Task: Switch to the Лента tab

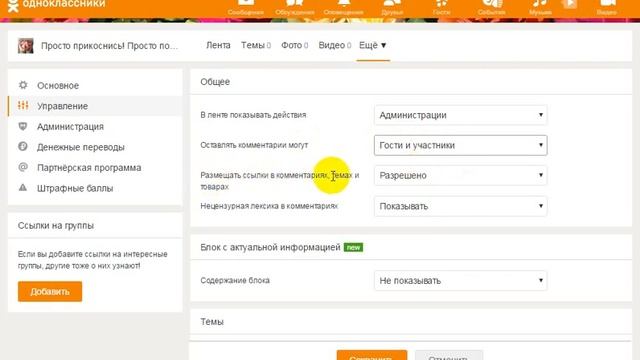Action: (218, 45)
